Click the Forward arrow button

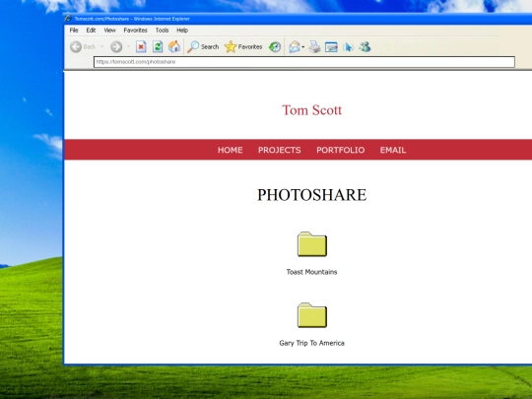[116, 47]
